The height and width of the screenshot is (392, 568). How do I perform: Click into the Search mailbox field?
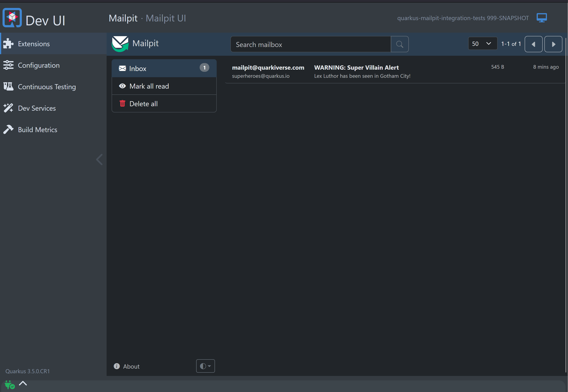point(310,45)
